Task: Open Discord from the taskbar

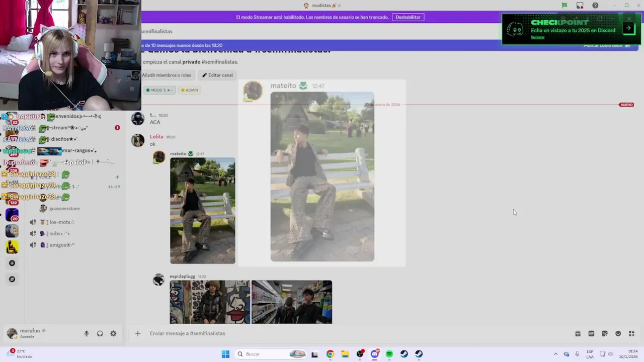Action: pyautogui.click(x=374, y=354)
